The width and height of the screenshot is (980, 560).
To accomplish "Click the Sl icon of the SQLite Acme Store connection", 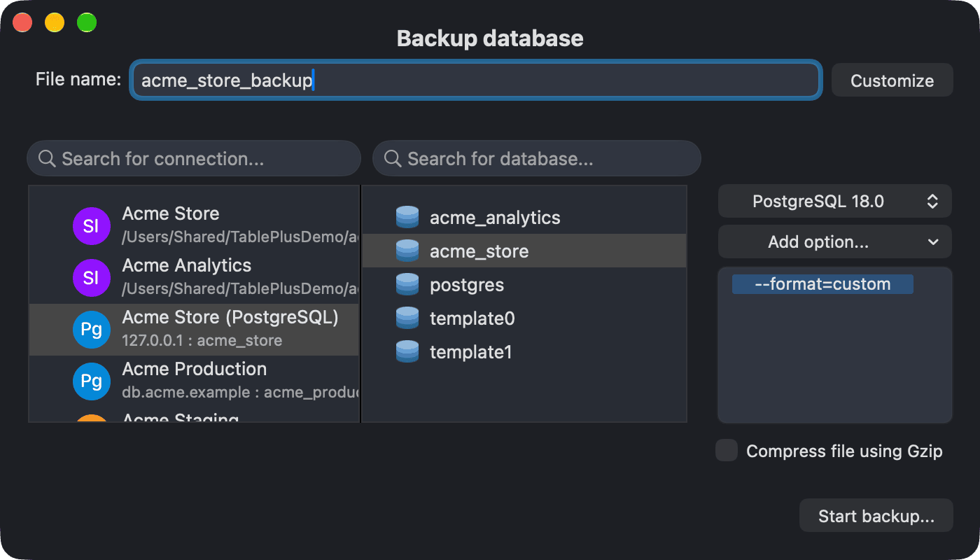I will [92, 225].
